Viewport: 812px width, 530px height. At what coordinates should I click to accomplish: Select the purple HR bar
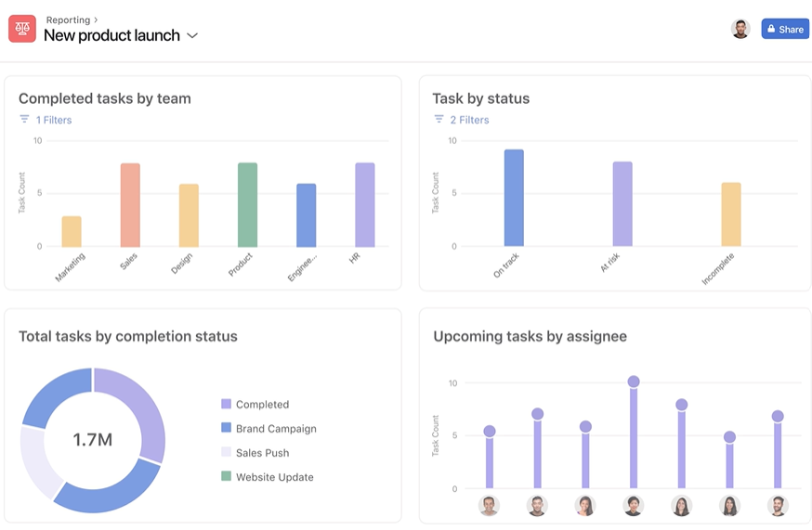click(364, 205)
